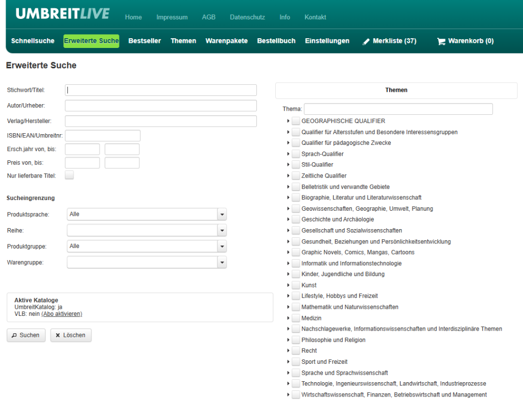The image size is (523, 420).
Task: Expand the Recht theme arrow
Action: coord(288,351)
